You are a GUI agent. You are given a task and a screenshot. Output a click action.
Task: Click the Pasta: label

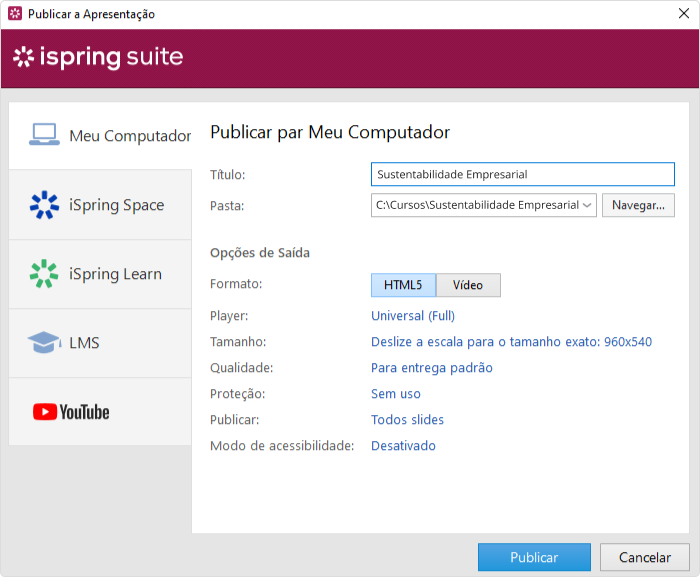coord(227,205)
